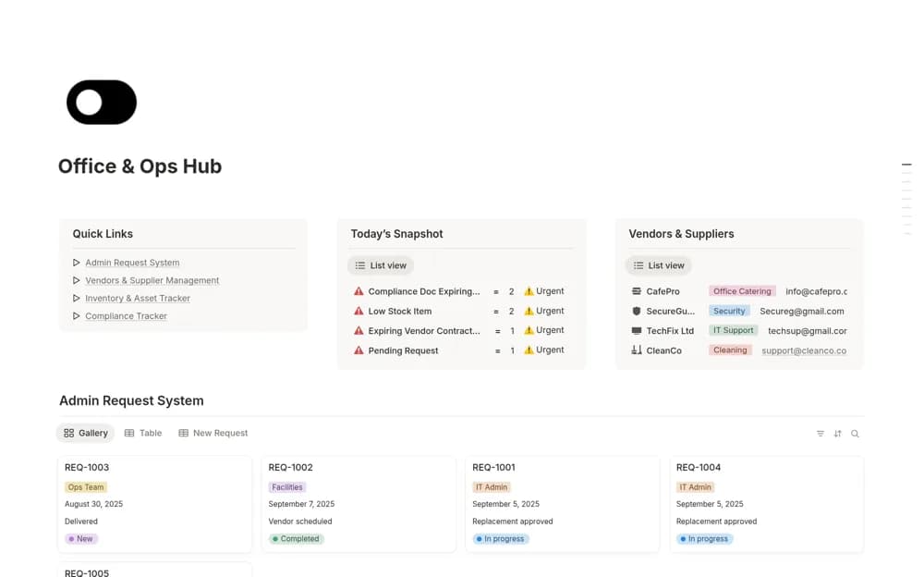Click the list icon in Today's Snapshot List view
Screen dimensions: 924x577
(x=360, y=265)
